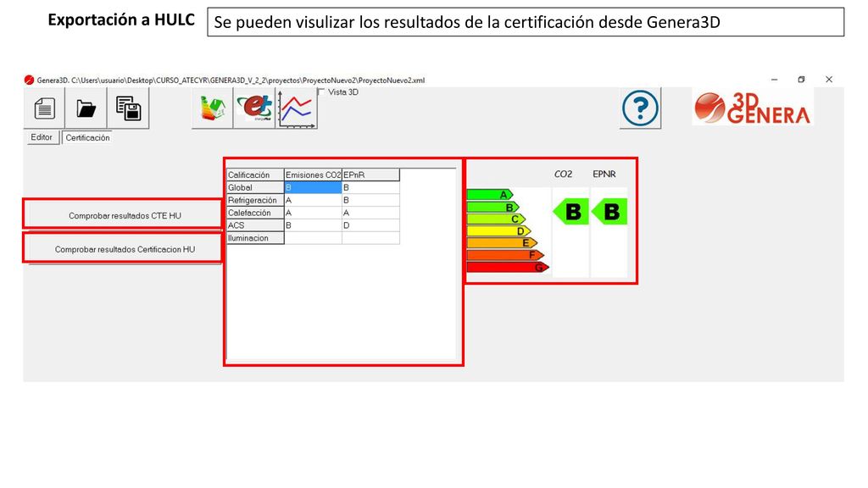This screenshot has height=488, width=868.
Task: Select the ACS Emisiones CO2 cell
Action: click(x=313, y=225)
